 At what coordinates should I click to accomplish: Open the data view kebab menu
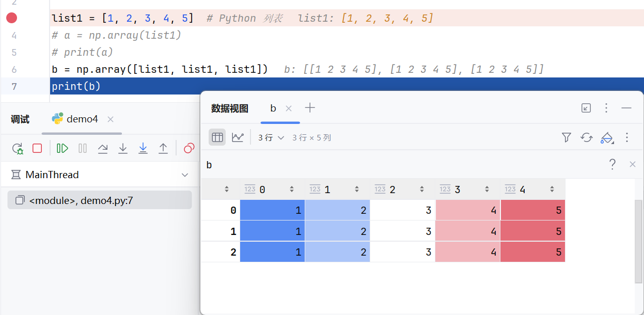click(627, 137)
